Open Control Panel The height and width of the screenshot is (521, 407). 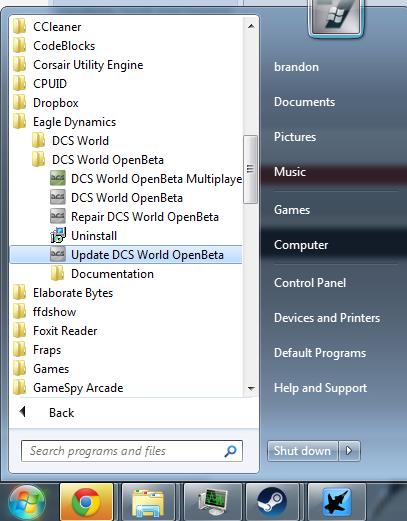coord(310,283)
